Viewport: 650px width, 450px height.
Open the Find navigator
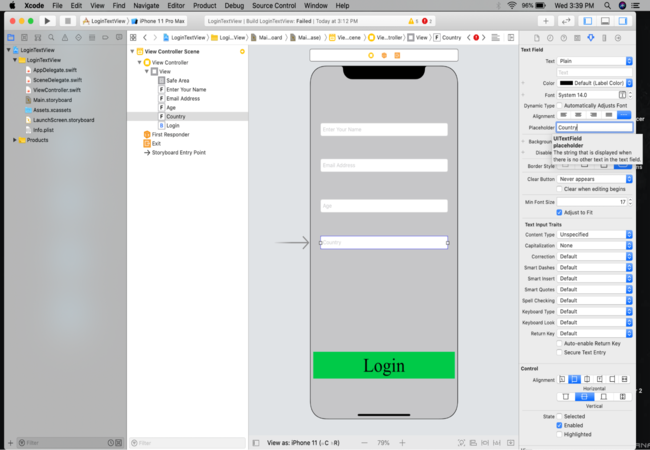[x=51, y=38]
